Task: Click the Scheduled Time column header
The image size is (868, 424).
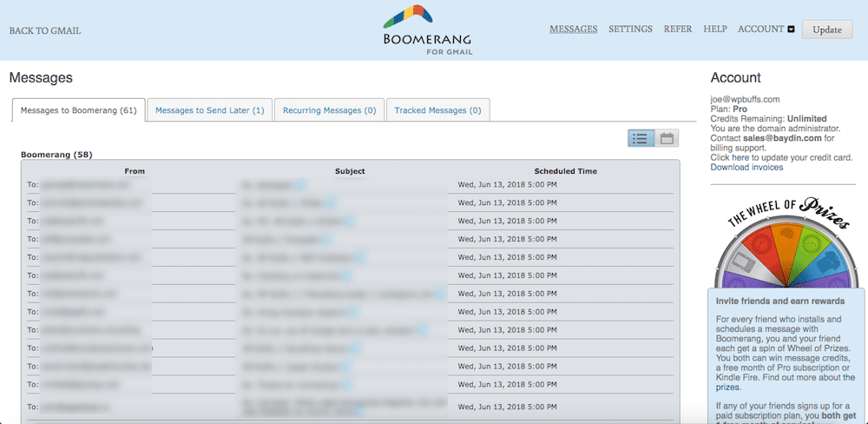Action: coord(565,171)
